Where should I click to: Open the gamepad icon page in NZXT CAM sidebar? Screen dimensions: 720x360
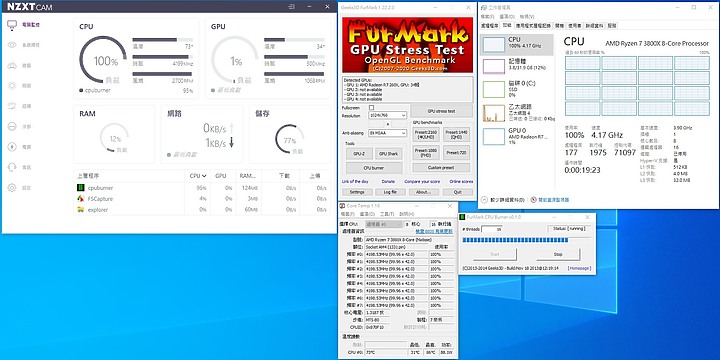[x=12, y=66]
